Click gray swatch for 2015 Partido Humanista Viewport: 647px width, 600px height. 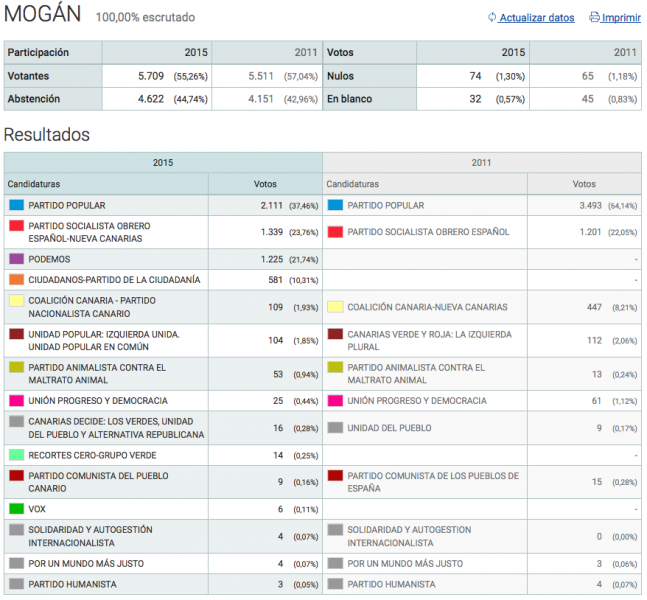pos(17,583)
